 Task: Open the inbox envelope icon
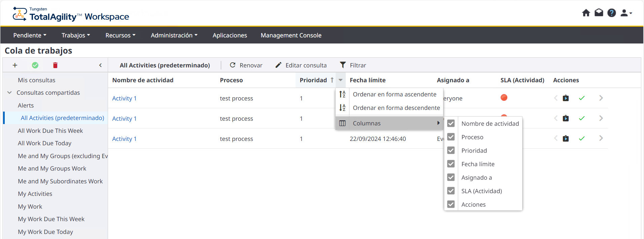[x=599, y=13]
